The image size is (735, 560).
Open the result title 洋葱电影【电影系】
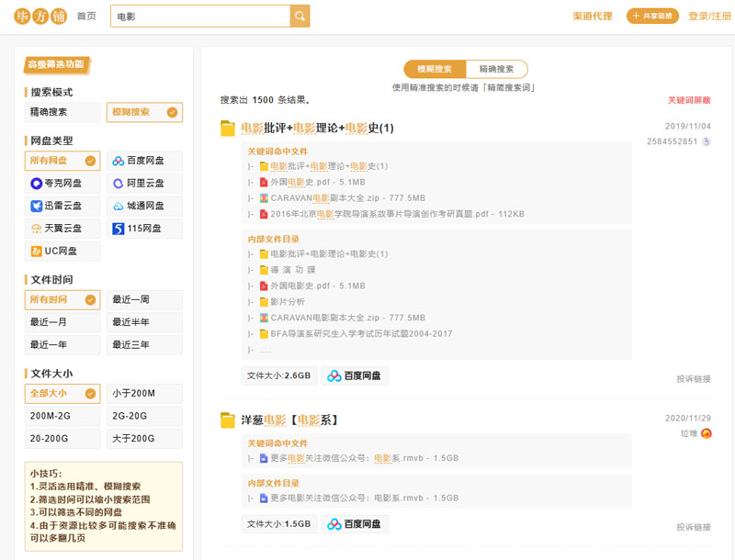pos(289,420)
